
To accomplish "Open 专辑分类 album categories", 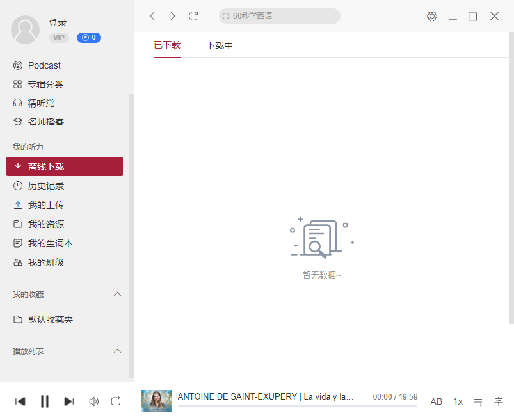I will (x=38, y=85).
